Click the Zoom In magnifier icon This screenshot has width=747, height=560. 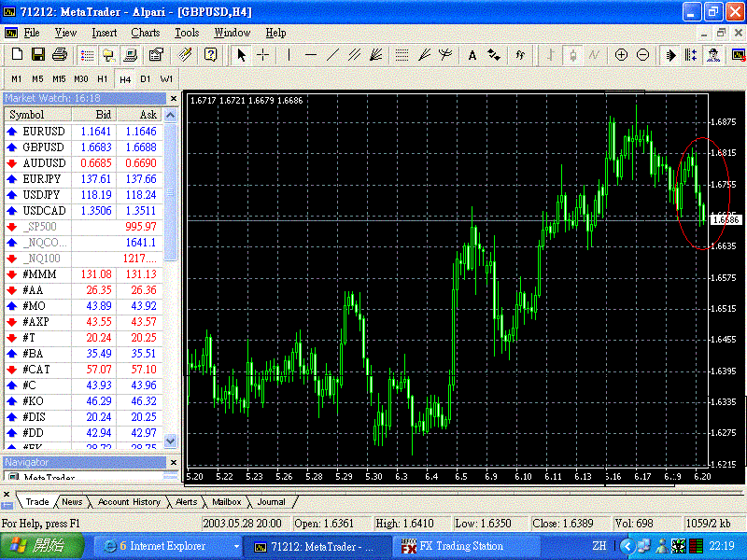(621, 55)
